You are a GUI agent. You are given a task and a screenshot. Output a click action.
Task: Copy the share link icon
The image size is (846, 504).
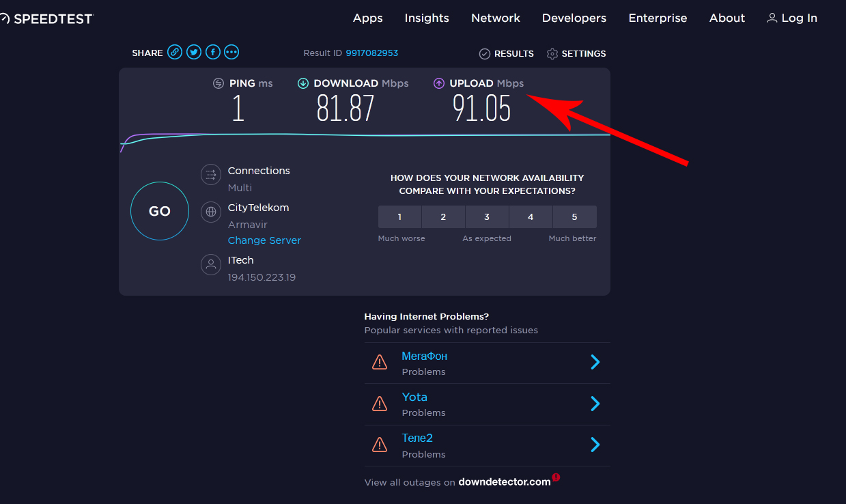click(175, 53)
